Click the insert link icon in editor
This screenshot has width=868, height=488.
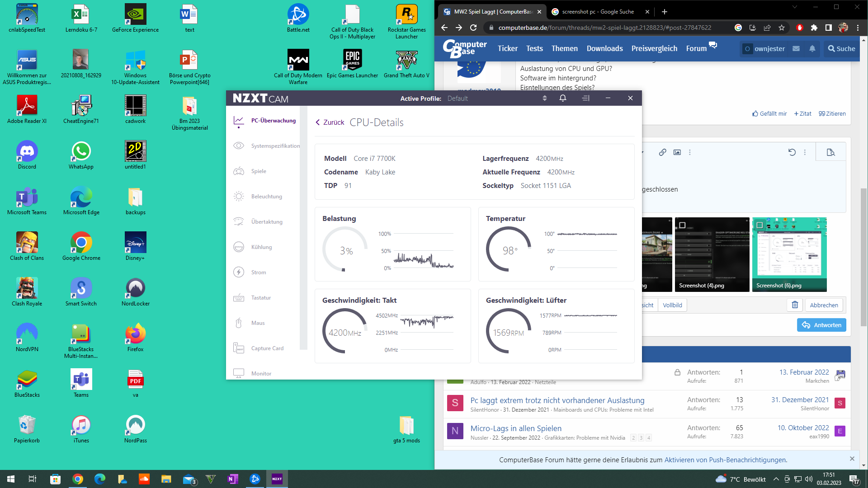pos(662,152)
